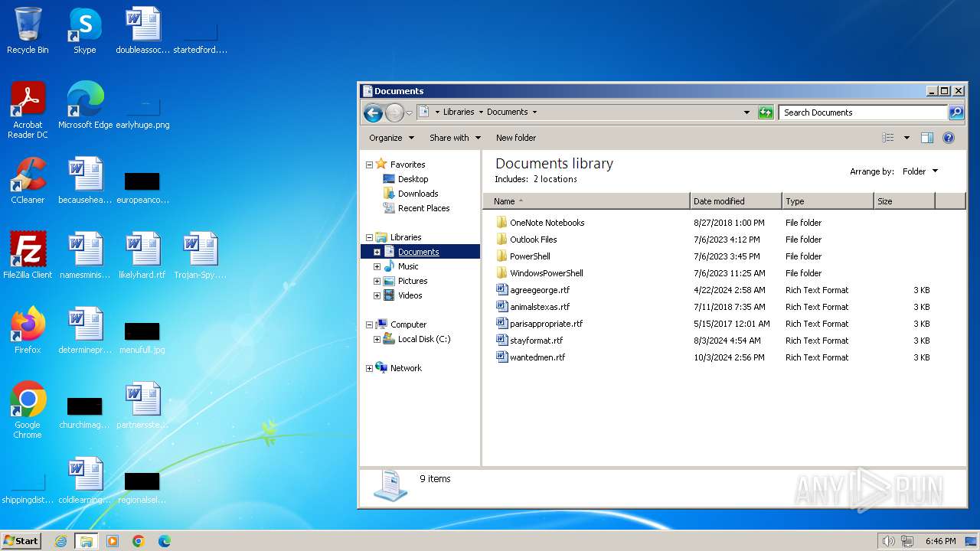Select Recent Places in navigation pane
This screenshot has width=980, height=551.
tap(423, 208)
